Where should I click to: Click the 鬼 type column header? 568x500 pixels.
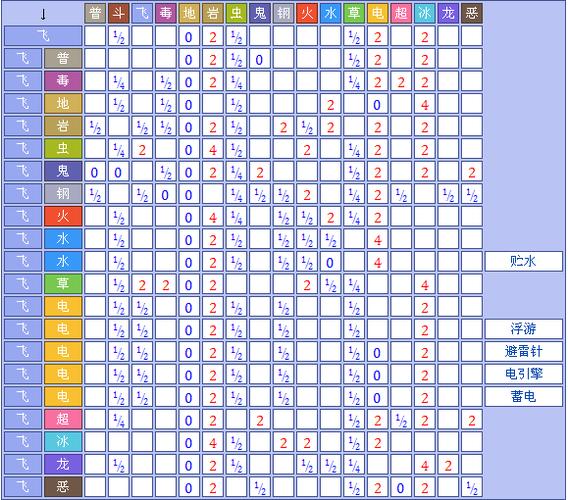pyautogui.click(x=260, y=13)
